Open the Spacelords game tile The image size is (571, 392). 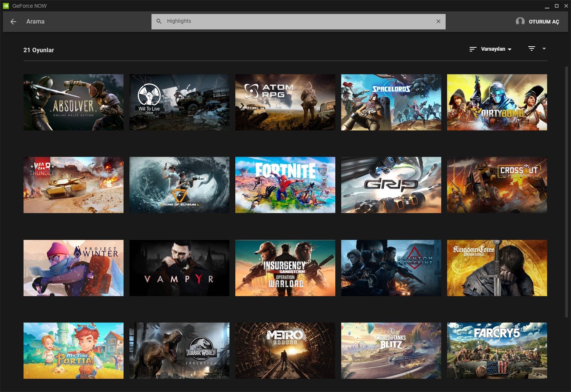coord(391,102)
